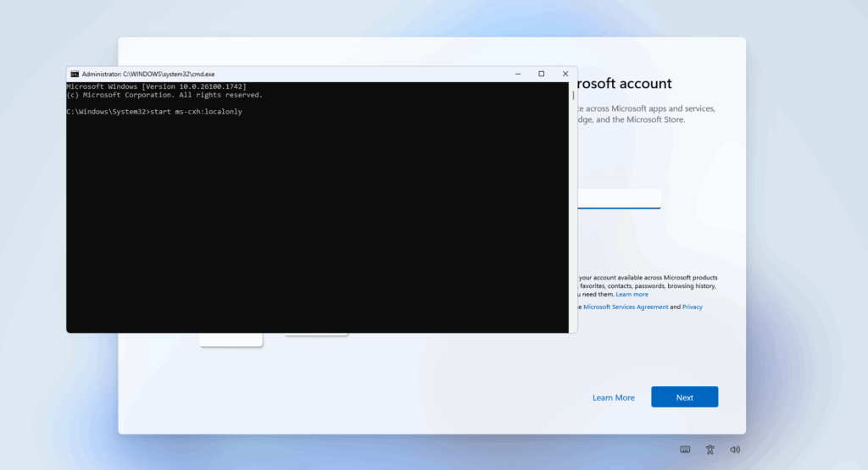
Task: Click the Command Prompt vertical scrollbar
Action: click(573, 207)
